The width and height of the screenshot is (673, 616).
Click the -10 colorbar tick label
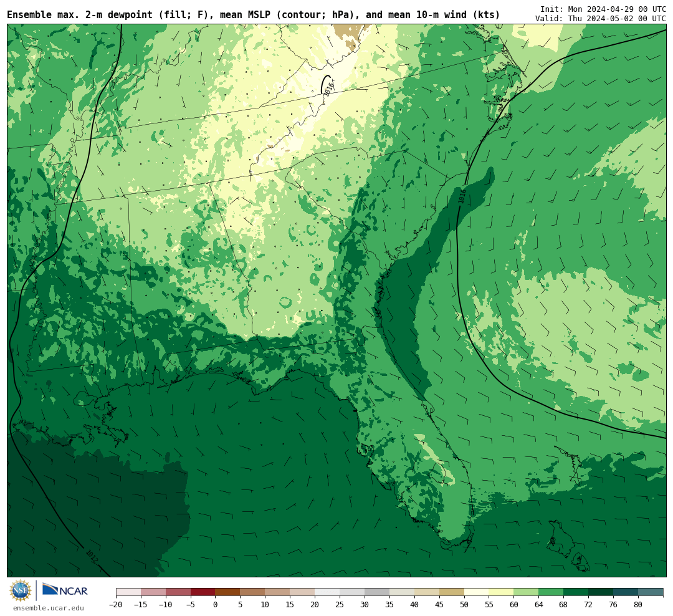[x=166, y=605]
